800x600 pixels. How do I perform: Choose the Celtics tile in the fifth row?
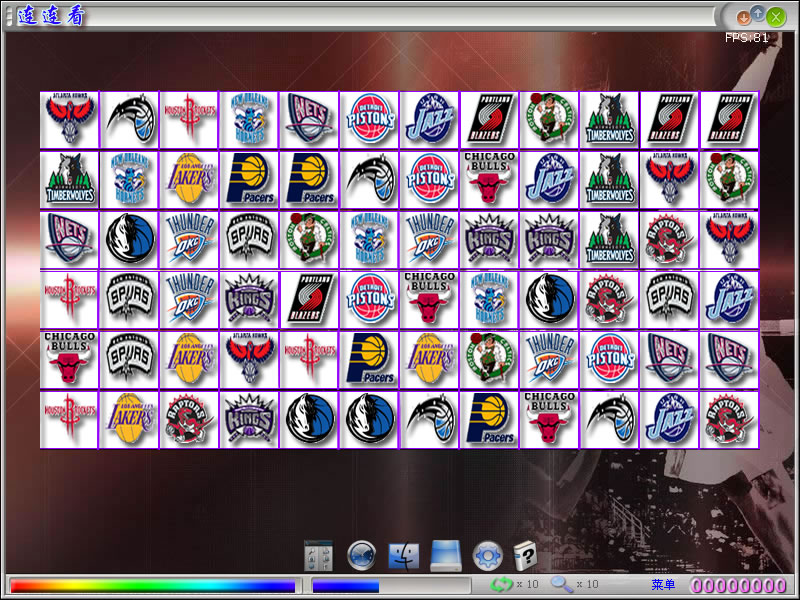tap(490, 360)
